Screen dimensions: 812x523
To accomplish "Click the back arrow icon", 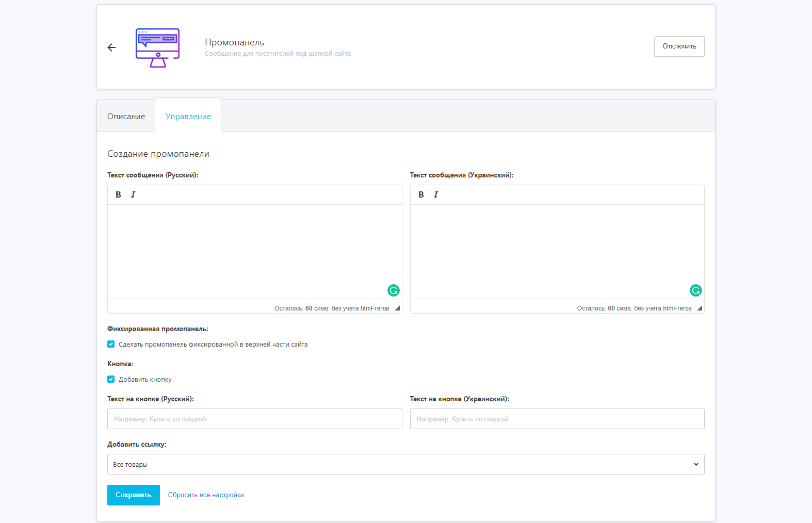I will [111, 47].
